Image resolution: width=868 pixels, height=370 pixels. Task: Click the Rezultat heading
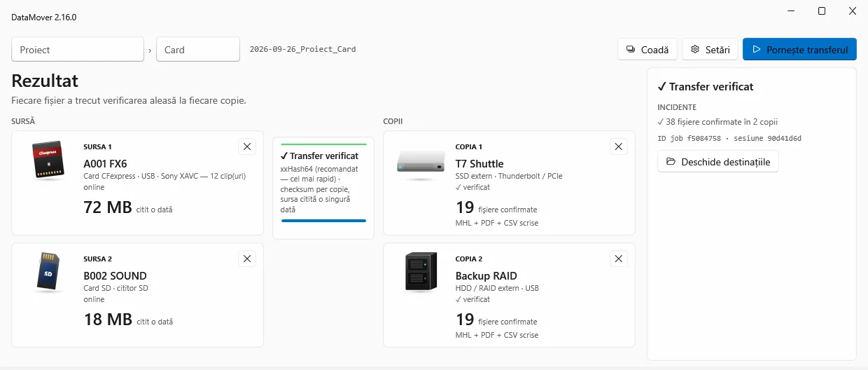click(45, 81)
